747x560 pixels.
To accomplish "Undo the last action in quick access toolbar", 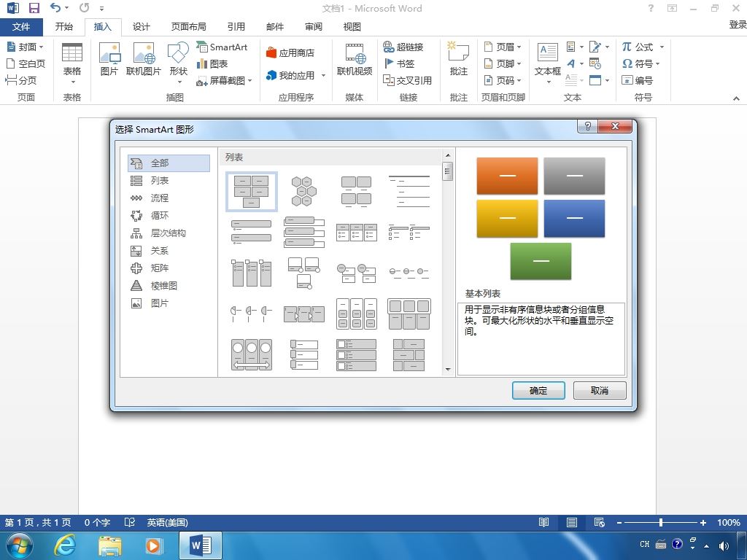I will tap(55, 7).
